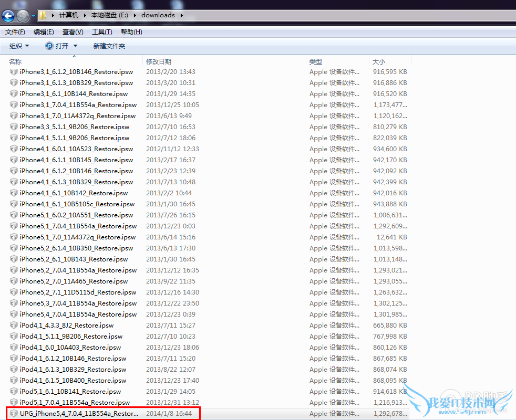Select file icon of iPhone5,2_6.1.4_10B350_Restore.ipsw
Screen dimensions: 516x420
coord(14,248)
